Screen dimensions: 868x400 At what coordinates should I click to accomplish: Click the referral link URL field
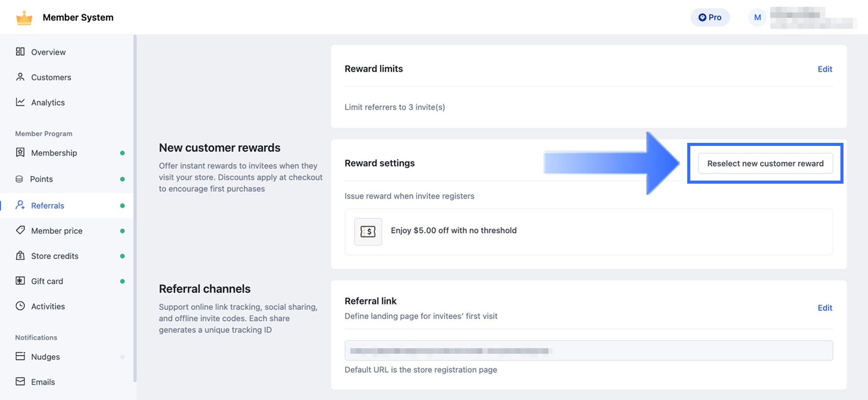588,351
